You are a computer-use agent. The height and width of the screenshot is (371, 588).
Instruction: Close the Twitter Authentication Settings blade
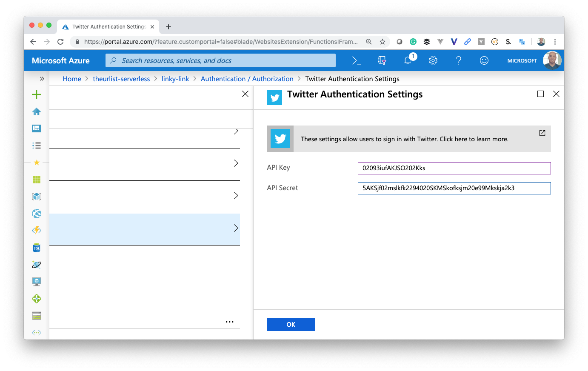click(x=556, y=94)
